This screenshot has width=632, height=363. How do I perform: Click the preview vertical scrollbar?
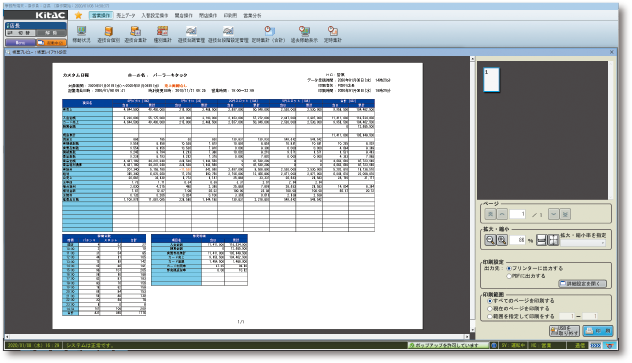click(x=472, y=195)
